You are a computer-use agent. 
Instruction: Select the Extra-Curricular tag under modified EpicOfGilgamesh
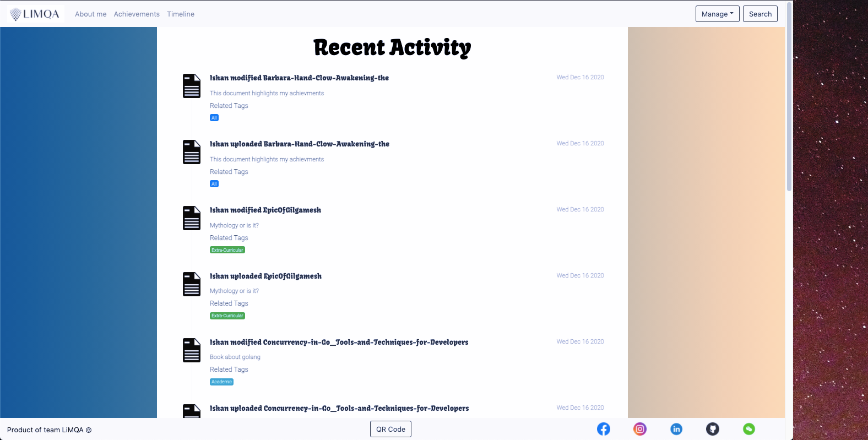click(x=227, y=250)
